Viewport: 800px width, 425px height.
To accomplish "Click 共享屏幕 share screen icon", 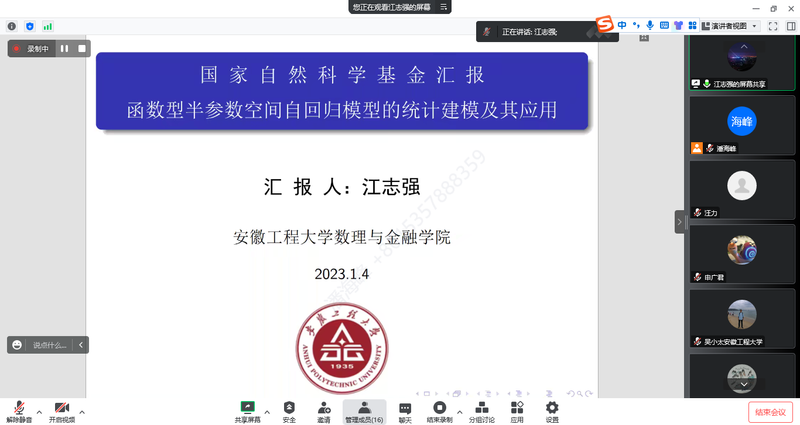I will [247, 410].
